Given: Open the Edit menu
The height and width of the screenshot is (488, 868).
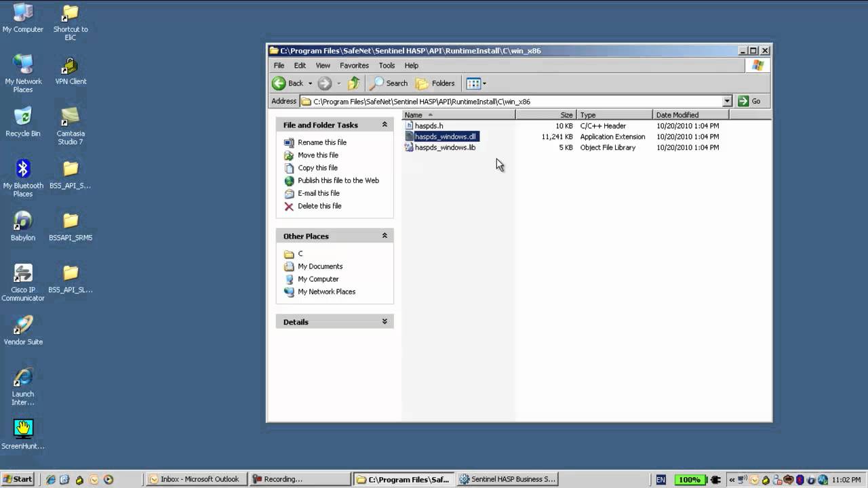Looking at the screenshot, I should pyautogui.click(x=300, y=66).
